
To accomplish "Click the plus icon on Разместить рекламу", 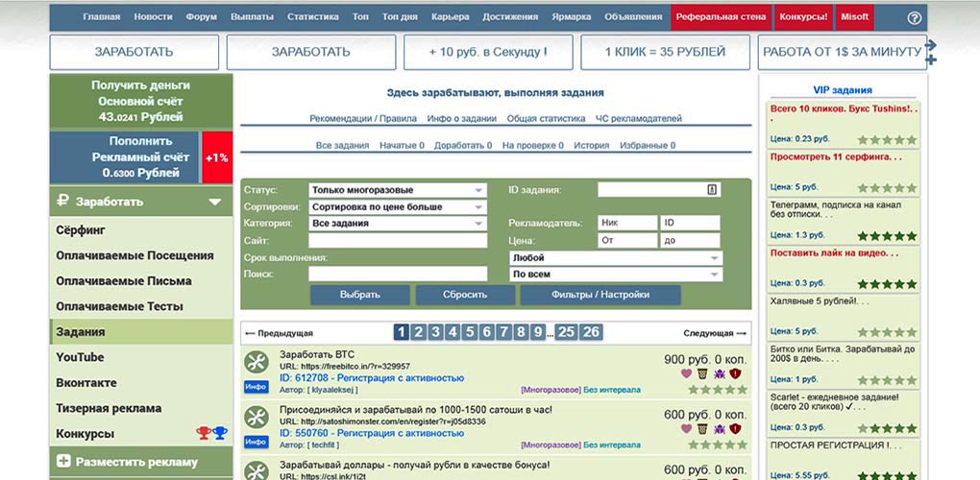I will pyautogui.click(x=63, y=462).
